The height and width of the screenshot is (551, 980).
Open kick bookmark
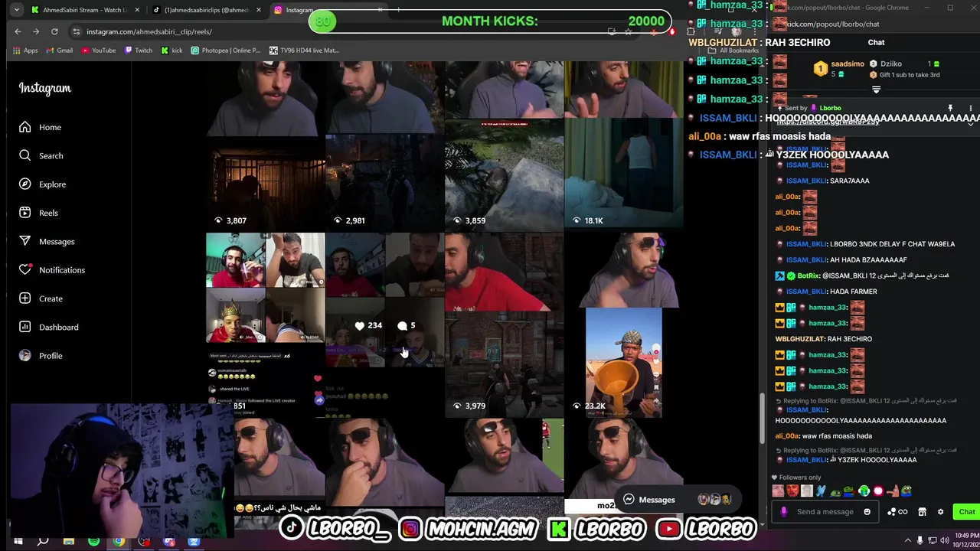point(171,51)
